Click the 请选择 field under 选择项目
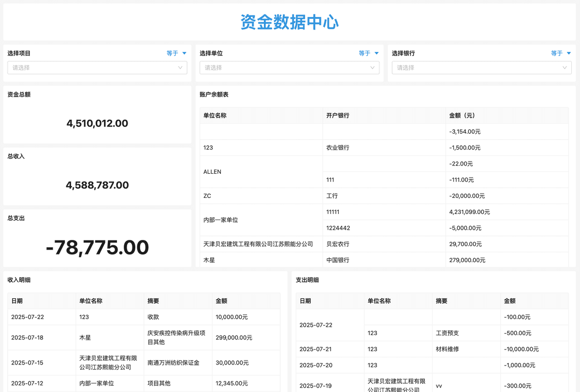580x392 pixels. [97, 68]
